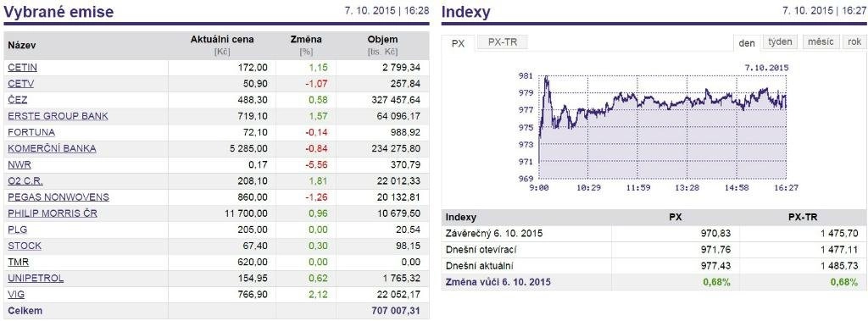Open the CETIN stock link
Screen dimensions: 868x321
(22, 68)
